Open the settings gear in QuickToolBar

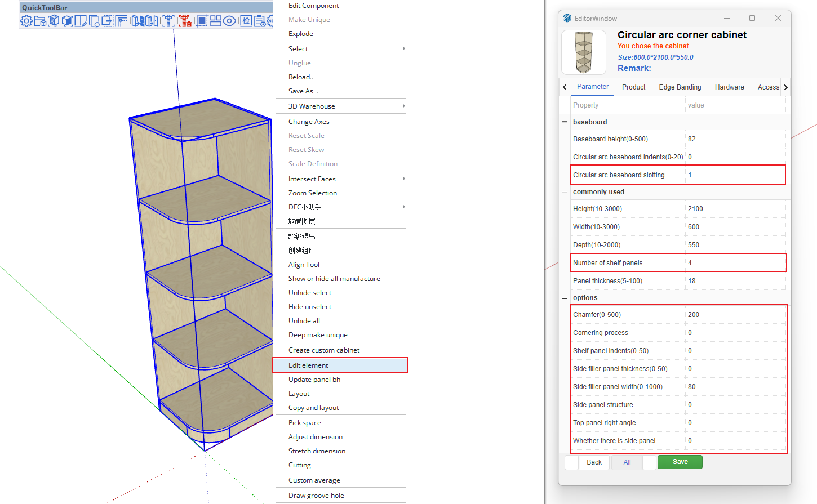click(x=26, y=21)
